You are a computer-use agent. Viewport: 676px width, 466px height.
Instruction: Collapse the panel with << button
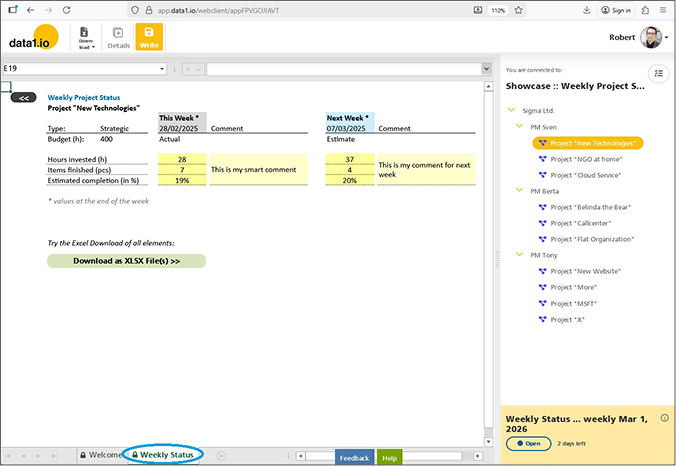24,97
